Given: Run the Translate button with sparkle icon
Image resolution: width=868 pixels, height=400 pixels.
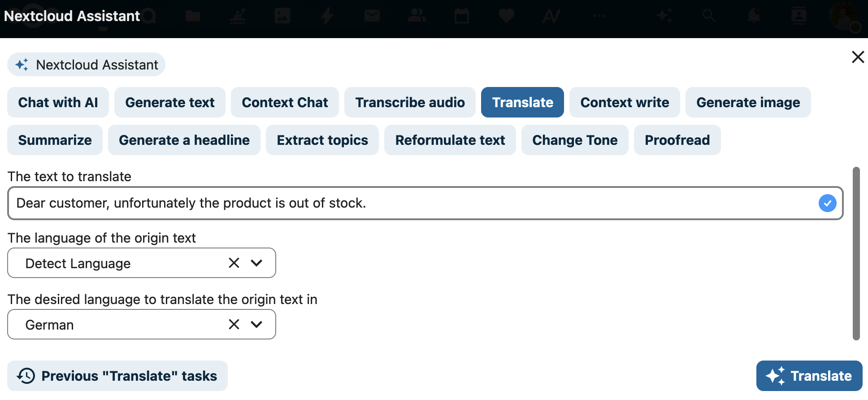Looking at the screenshot, I should [809, 376].
